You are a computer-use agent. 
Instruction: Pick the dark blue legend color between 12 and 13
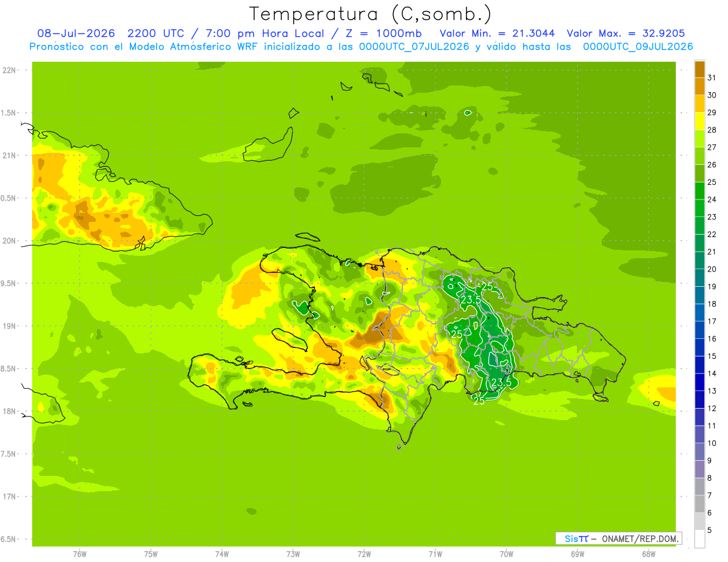(x=699, y=400)
